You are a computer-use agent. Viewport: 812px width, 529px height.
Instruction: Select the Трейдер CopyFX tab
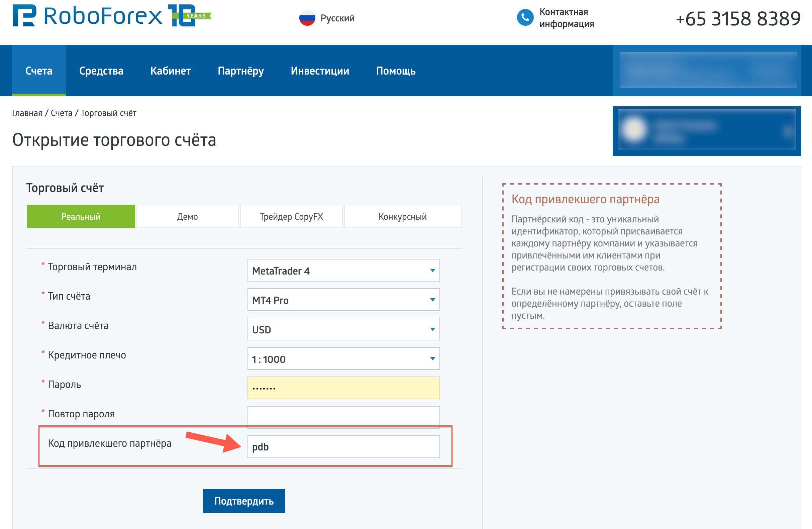pyautogui.click(x=291, y=217)
